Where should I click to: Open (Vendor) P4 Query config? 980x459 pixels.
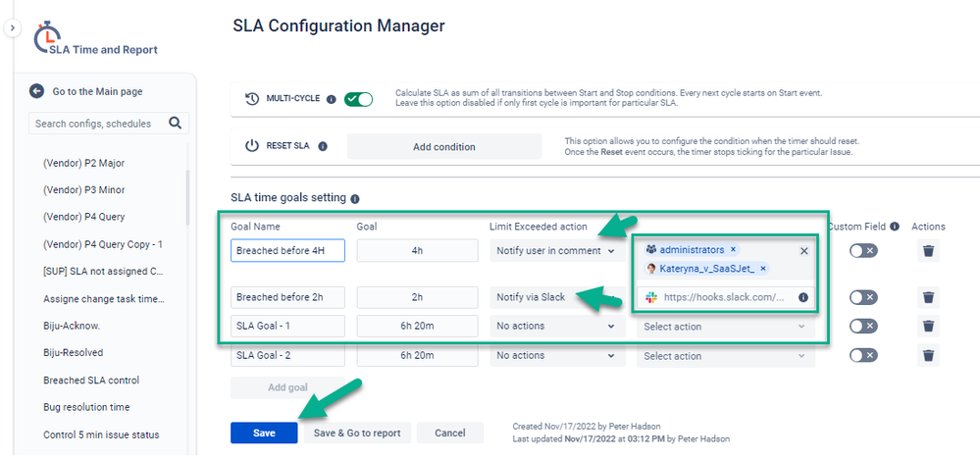tap(83, 218)
